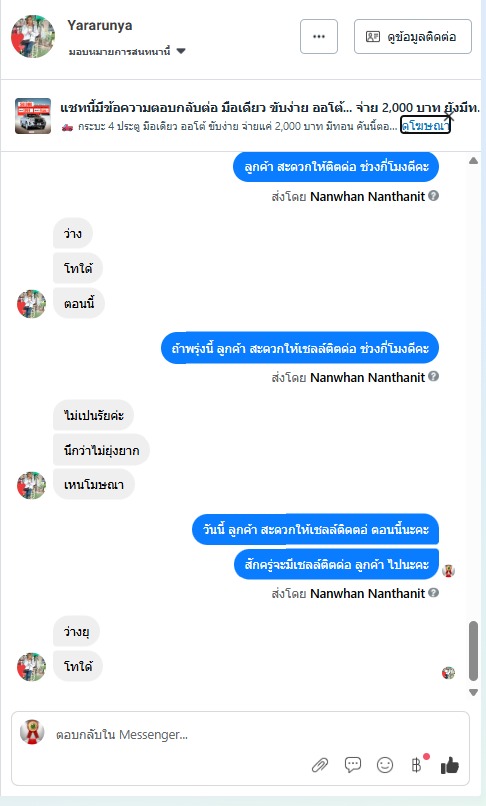
Task: Click scrollbar up arrow in chat
Action: point(474,161)
